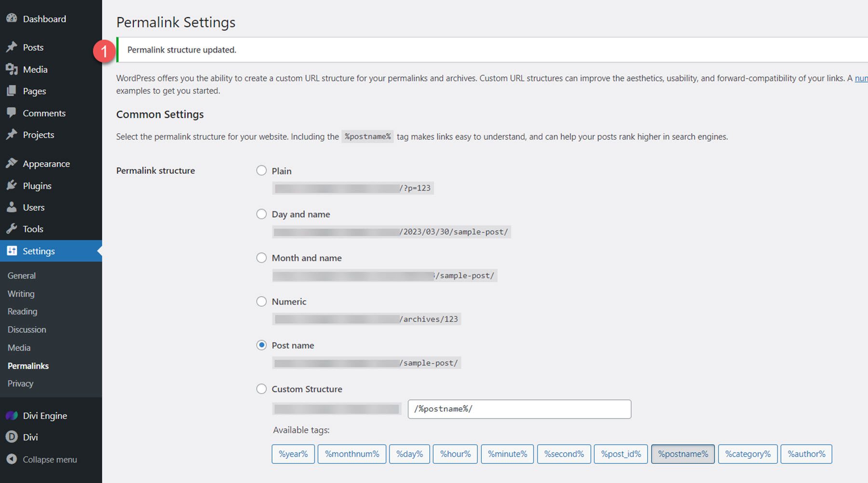The height and width of the screenshot is (483, 868).
Task: Edit the custom structure text field
Action: pos(518,409)
